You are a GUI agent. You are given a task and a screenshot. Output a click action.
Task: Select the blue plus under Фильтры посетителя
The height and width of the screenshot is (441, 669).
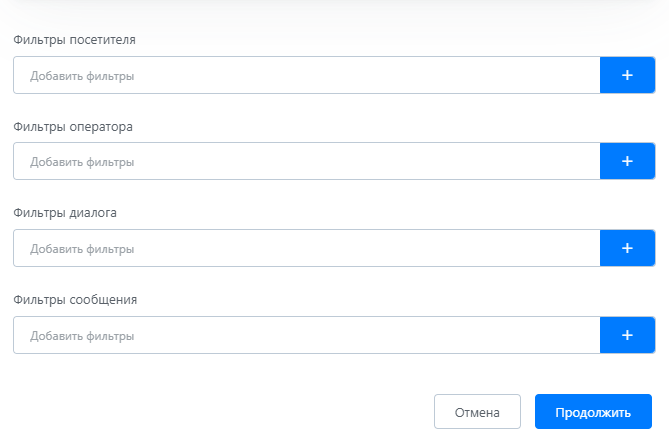tap(627, 75)
